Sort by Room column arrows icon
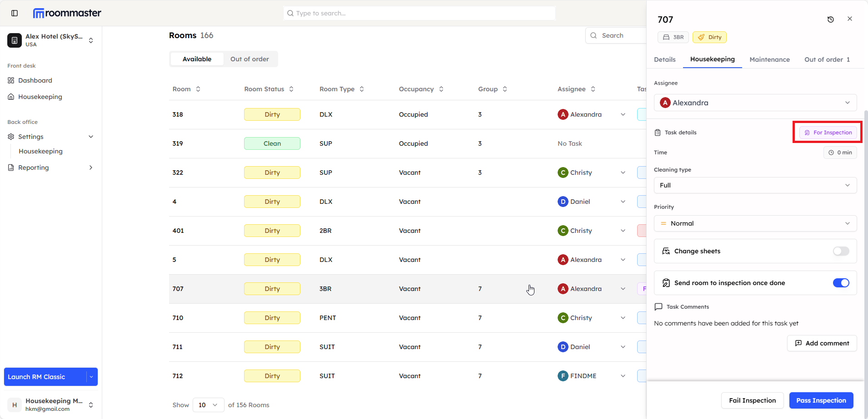Screen dimensions: 868x419 point(198,89)
